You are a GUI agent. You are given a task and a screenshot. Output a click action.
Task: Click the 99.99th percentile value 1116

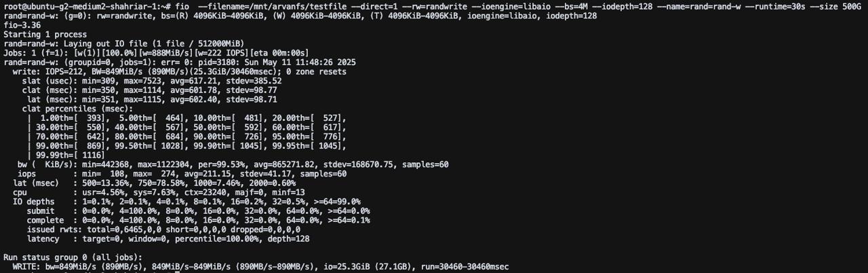pos(73,155)
